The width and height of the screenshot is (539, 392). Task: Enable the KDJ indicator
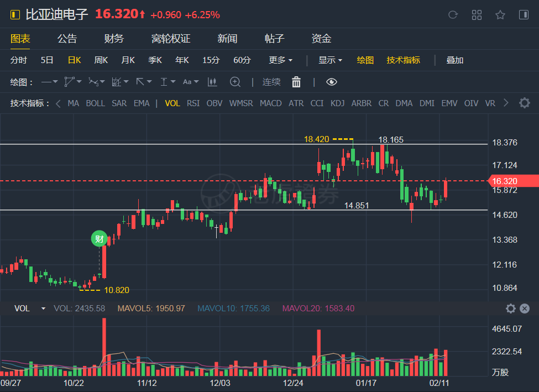click(x=337, y=103)
